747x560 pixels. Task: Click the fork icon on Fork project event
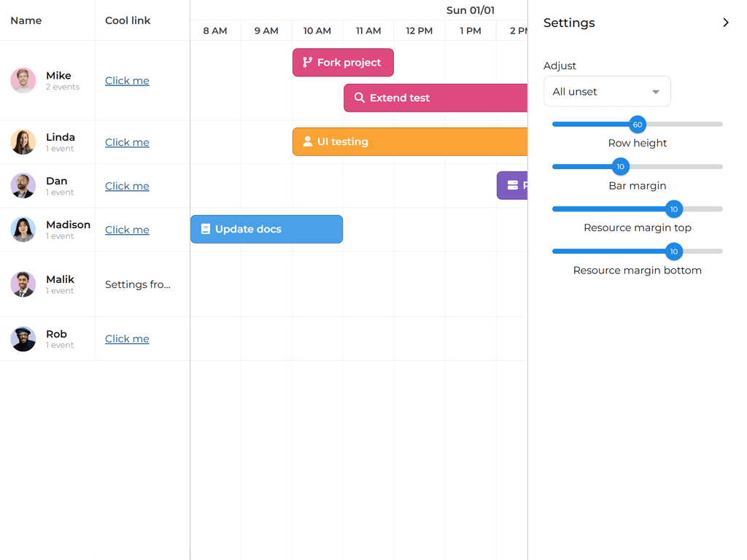(308, 63)
